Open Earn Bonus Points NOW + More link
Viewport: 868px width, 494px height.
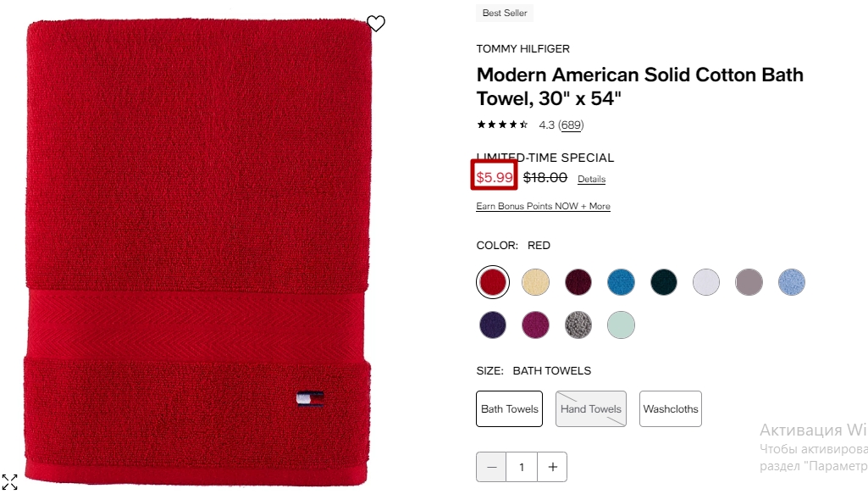point(543,206)
